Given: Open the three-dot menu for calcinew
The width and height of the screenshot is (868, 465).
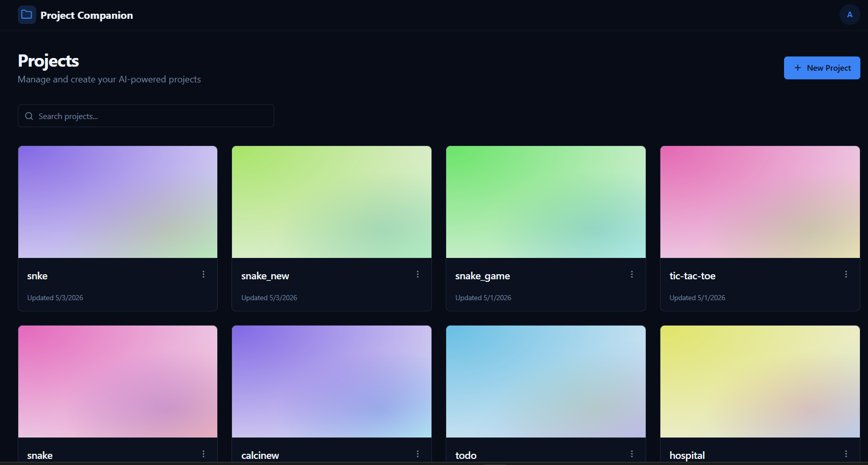Looking at the screenshot, I should tap(418, 454).
